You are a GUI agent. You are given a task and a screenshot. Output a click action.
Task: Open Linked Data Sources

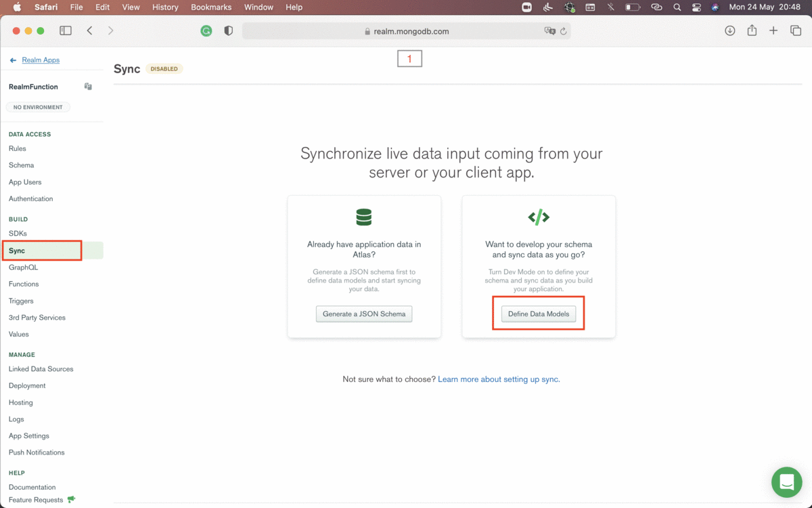41,369
